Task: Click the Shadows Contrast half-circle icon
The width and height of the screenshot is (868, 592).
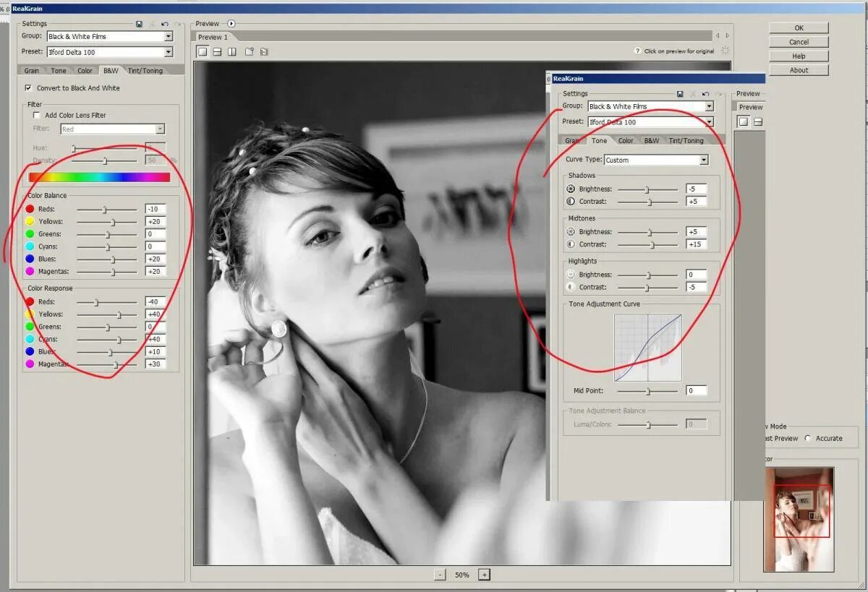Action: (x=571, y=201)
